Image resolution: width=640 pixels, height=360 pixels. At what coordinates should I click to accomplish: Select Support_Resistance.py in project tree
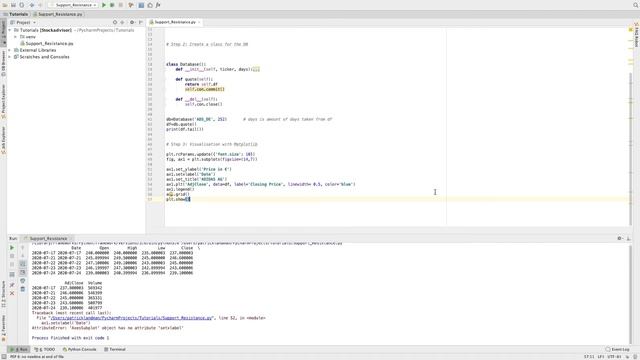(47, 43)
